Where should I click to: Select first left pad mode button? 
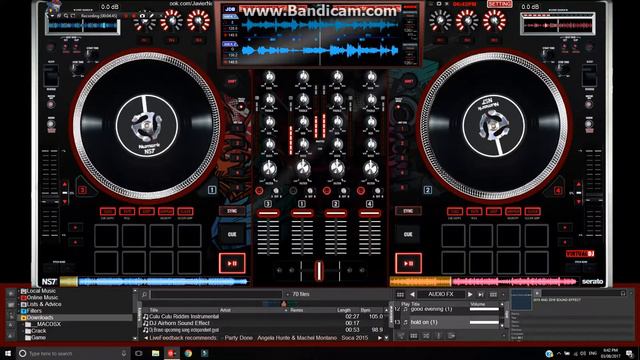point(107,211)
